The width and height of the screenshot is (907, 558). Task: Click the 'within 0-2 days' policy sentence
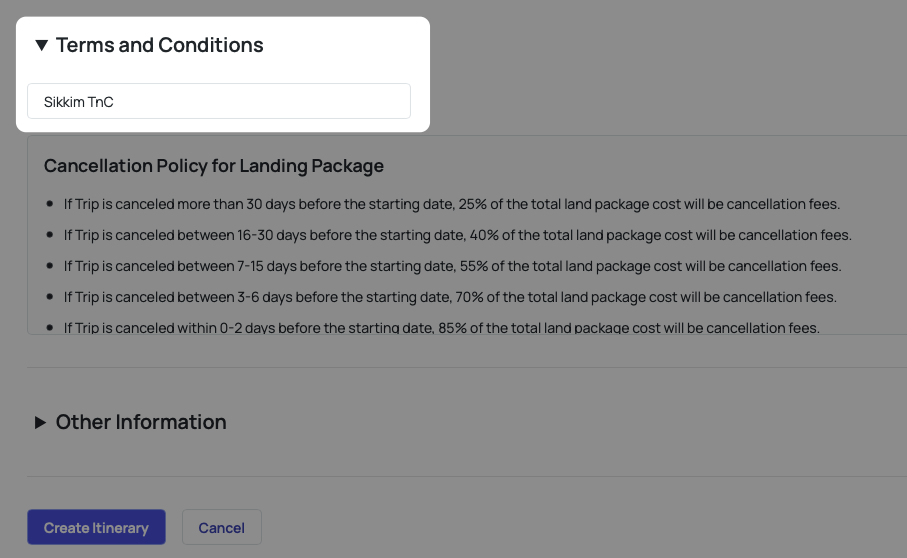442,327
